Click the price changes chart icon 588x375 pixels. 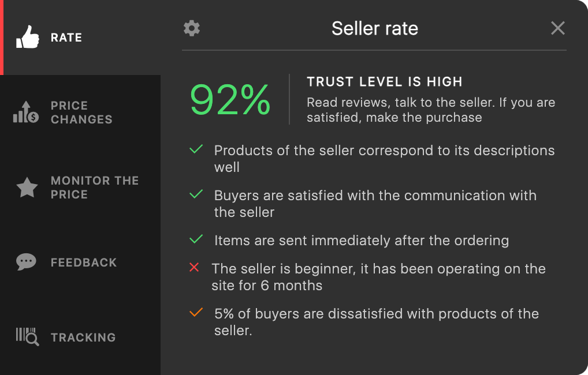click(x=26, y=112)
